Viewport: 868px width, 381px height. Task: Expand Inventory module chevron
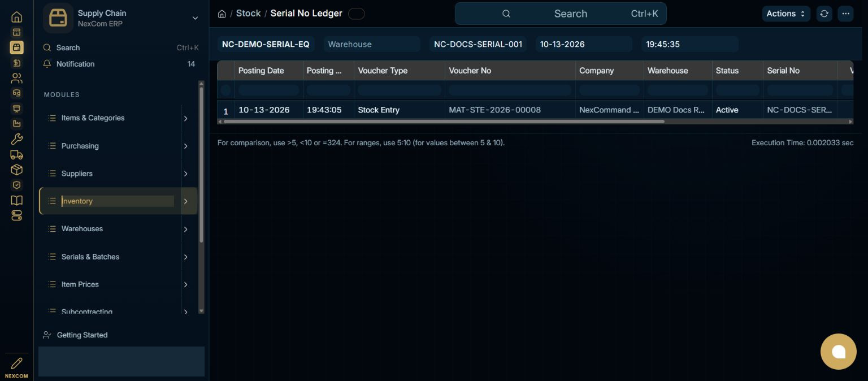pyautogui.click(x=186, y=201)
